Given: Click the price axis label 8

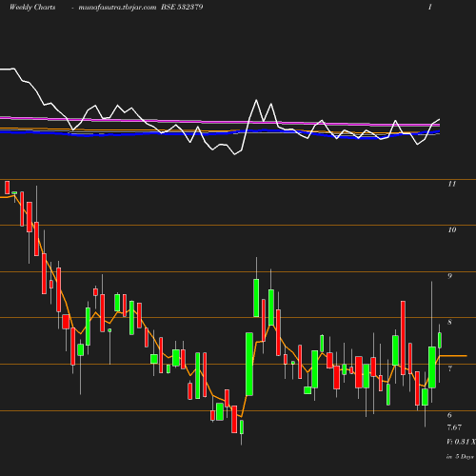Looking at the screenshot, I should coord(449,322).
